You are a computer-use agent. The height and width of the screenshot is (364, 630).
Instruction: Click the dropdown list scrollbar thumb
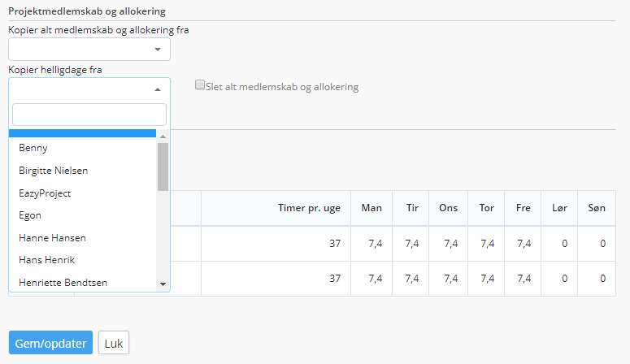(163, 167)
